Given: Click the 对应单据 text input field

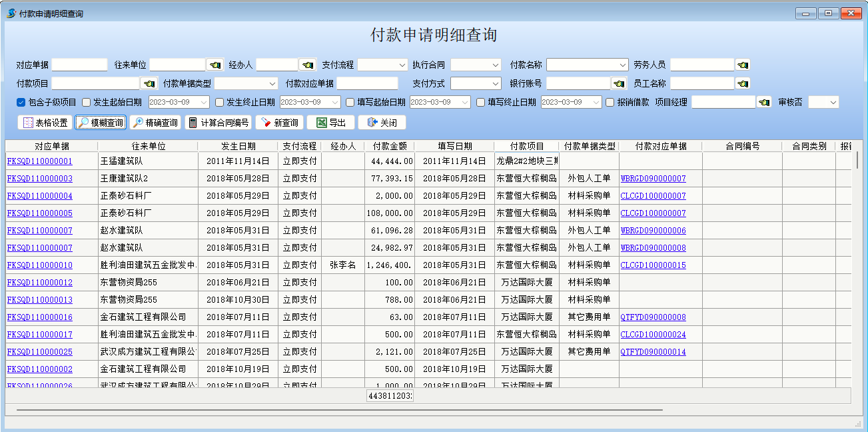Looking at the screenshot, I should point(79,65).
